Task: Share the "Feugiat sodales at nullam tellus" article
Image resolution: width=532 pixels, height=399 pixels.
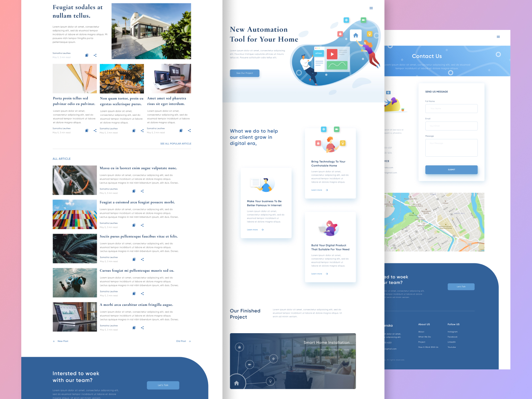Action: 95,55
